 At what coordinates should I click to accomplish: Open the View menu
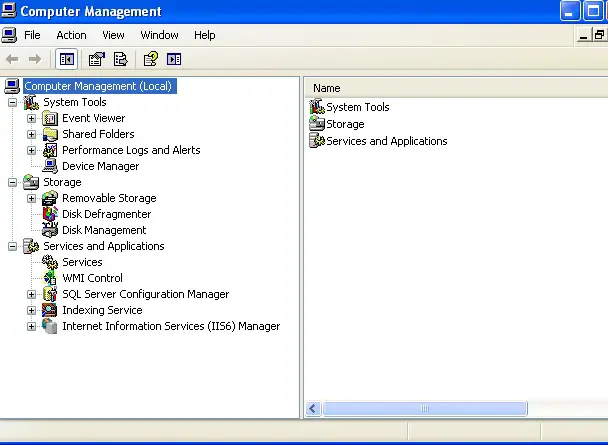coord(113,35)
